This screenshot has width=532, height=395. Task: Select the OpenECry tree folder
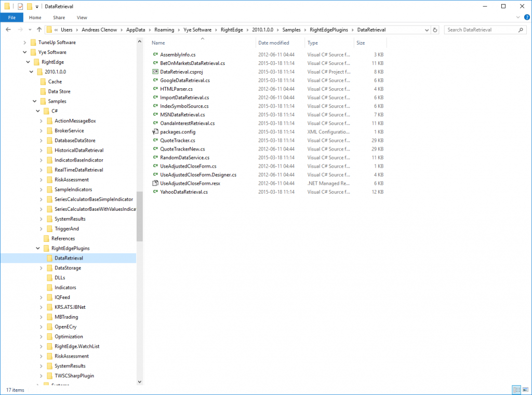[65, 327]
